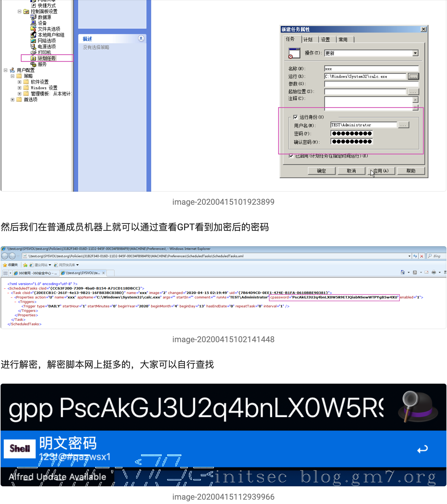Click the 取消 button
447x504 pixels.
pyautogui.click(x=351, y=171)
